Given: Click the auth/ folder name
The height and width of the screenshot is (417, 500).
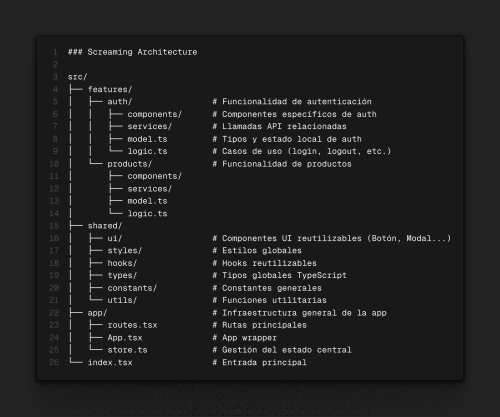Looking at the screenshot, I should (x=120, y=102).
